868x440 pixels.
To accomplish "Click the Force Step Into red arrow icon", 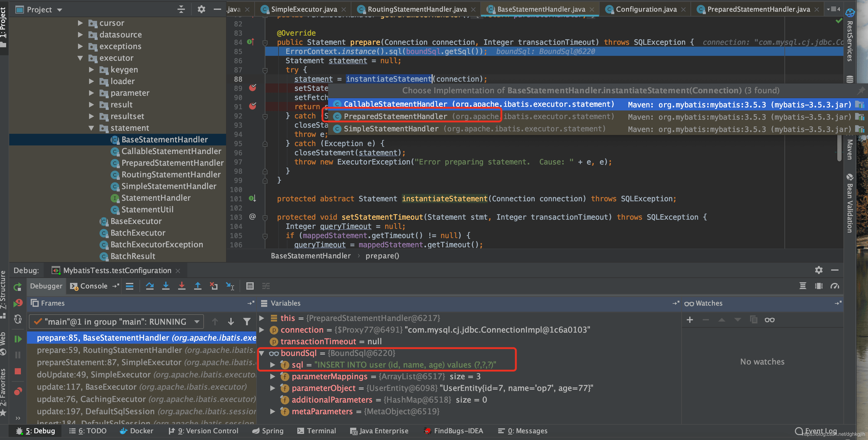I will pyautogui.click(x=182, y=286).
